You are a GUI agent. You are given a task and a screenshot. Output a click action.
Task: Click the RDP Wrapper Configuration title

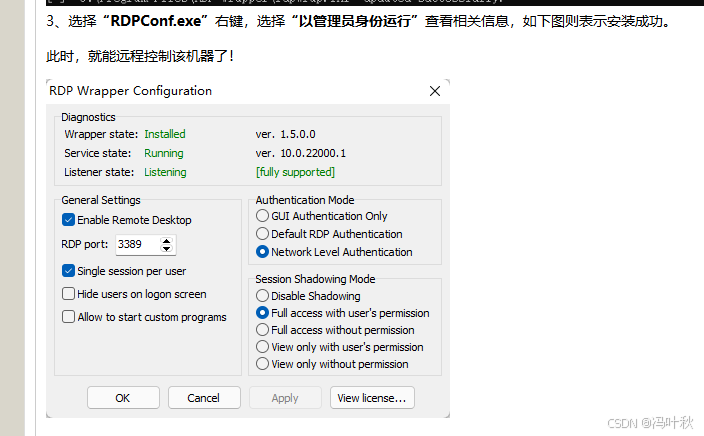pyautogui.click(x=130, y=91)
